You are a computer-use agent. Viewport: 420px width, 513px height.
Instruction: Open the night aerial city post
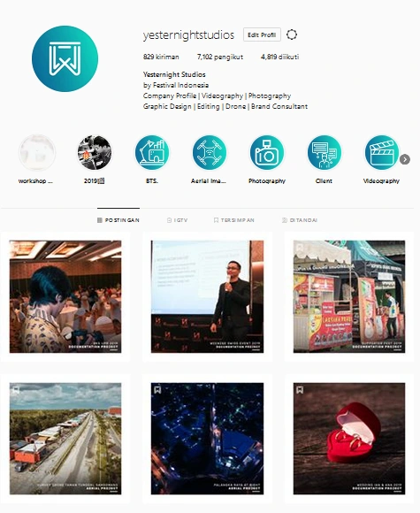pyautogui.click(x=207, y=439)
